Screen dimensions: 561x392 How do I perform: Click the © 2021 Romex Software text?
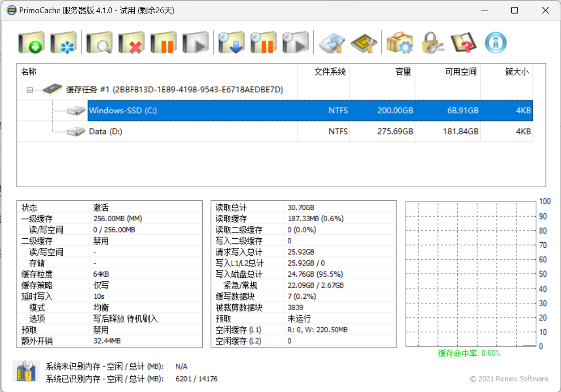(x=509, y=379)
